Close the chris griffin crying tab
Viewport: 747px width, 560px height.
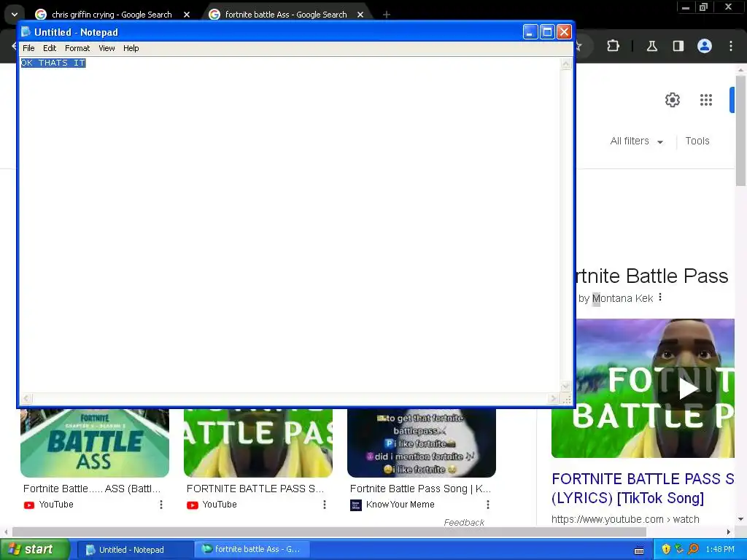click(x=187, y=15)
